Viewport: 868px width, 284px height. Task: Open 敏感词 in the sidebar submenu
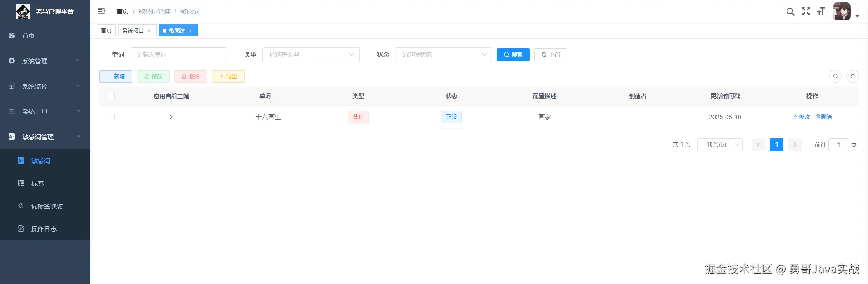click(45, 161)
